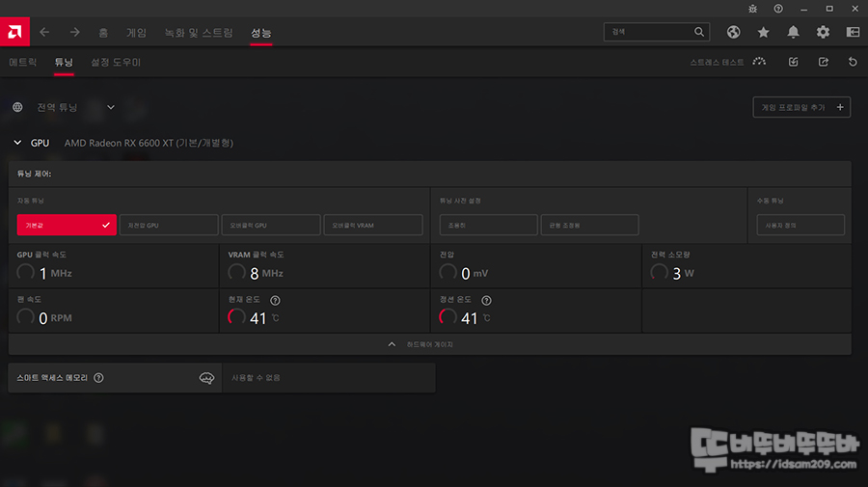Start the stress test gauge icon
This screenshot has width=868, height=487.
point(759,62)
